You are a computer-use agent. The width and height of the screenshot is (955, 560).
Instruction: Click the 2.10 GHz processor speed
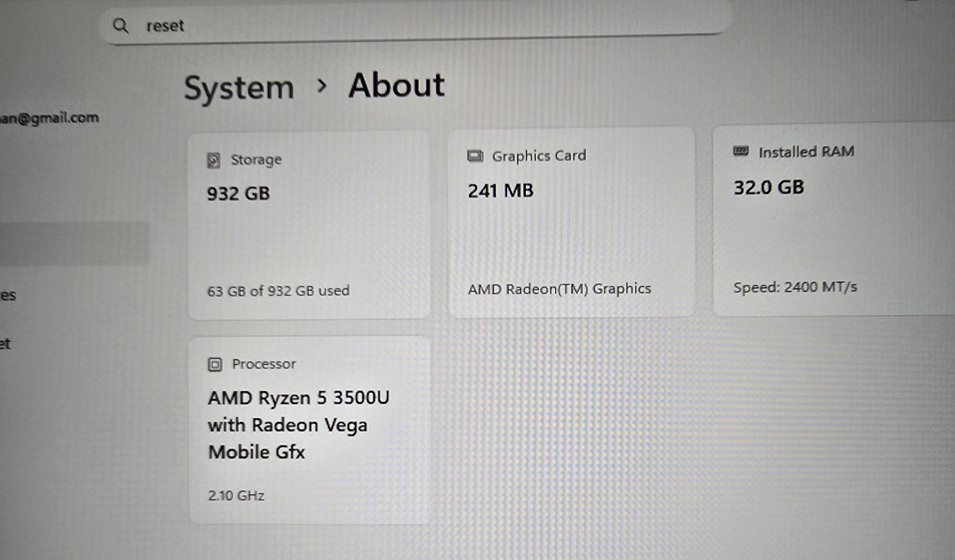click(236, 496)
